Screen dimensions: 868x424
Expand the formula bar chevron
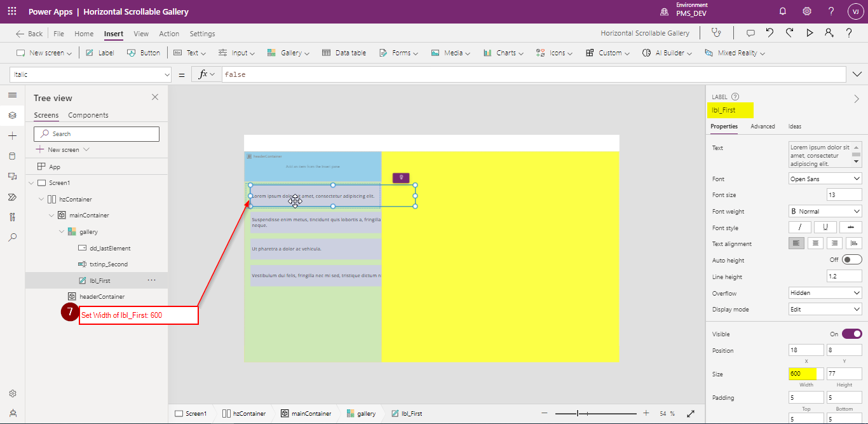coord(857,74)
